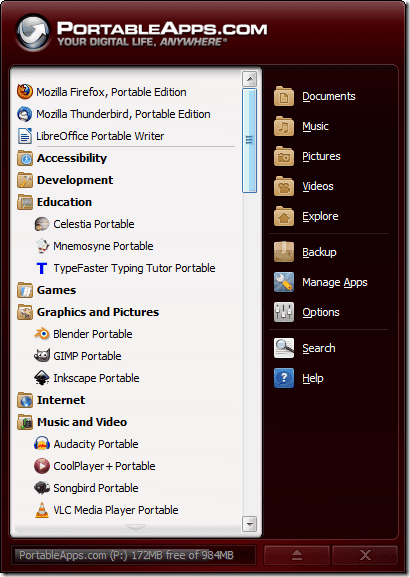
Task: Launch TypeFaster Typing Tutor Portable
Action: tap(134, 268)
